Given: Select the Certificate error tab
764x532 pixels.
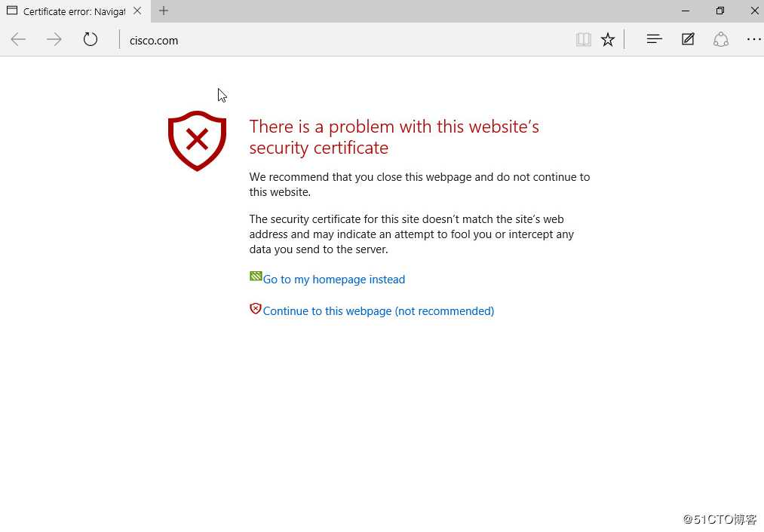Looking at the screenshot, I should (72, 11).
